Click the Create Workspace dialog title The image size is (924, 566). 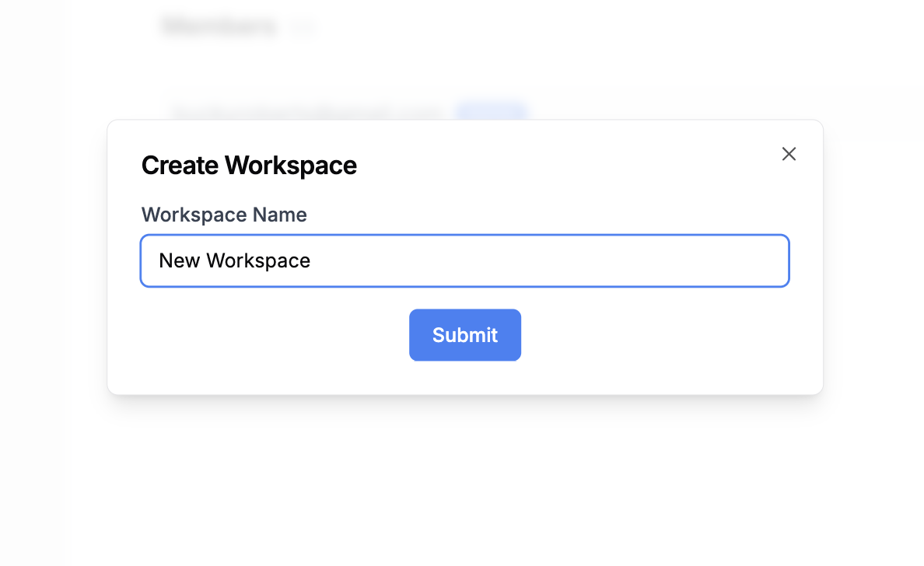[249, 165]
